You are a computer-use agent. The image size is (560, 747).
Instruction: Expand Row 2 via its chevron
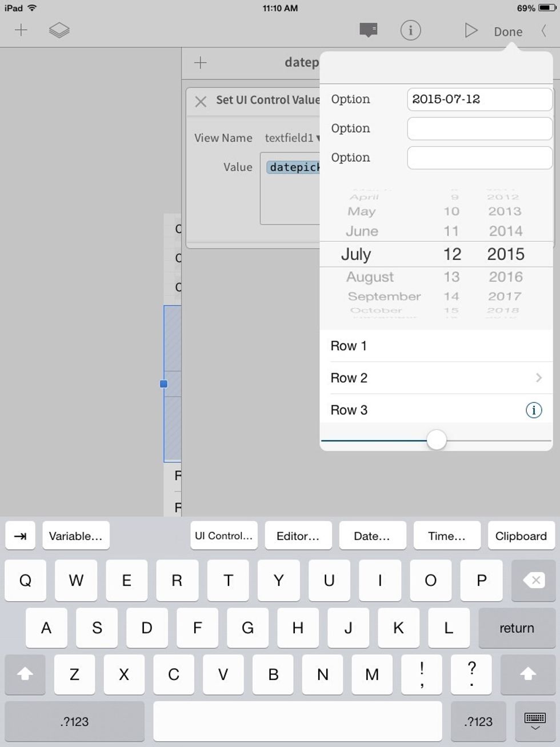click(538, 378)
